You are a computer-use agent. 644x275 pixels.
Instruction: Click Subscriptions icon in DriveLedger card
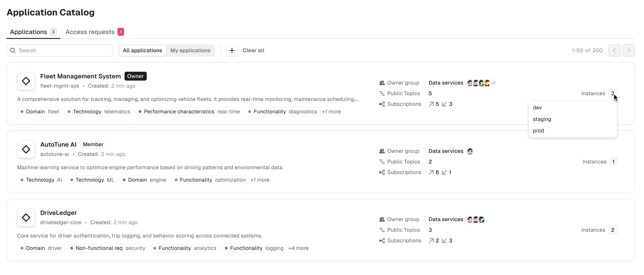[382, 241]
